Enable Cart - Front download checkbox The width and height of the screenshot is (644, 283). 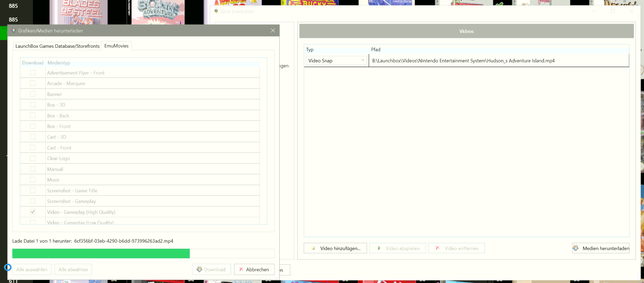coord(33,147)
